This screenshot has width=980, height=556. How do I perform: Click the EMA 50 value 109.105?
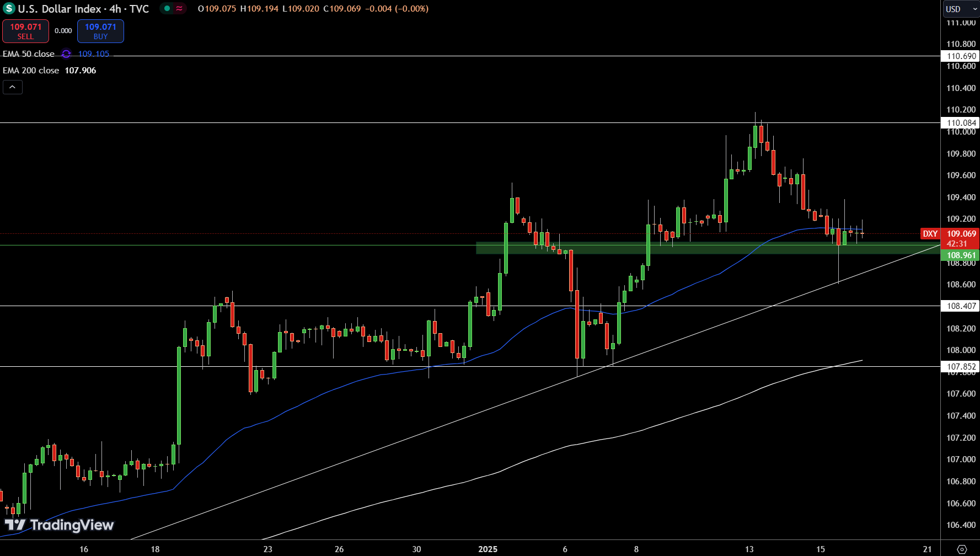coord(94,54)
